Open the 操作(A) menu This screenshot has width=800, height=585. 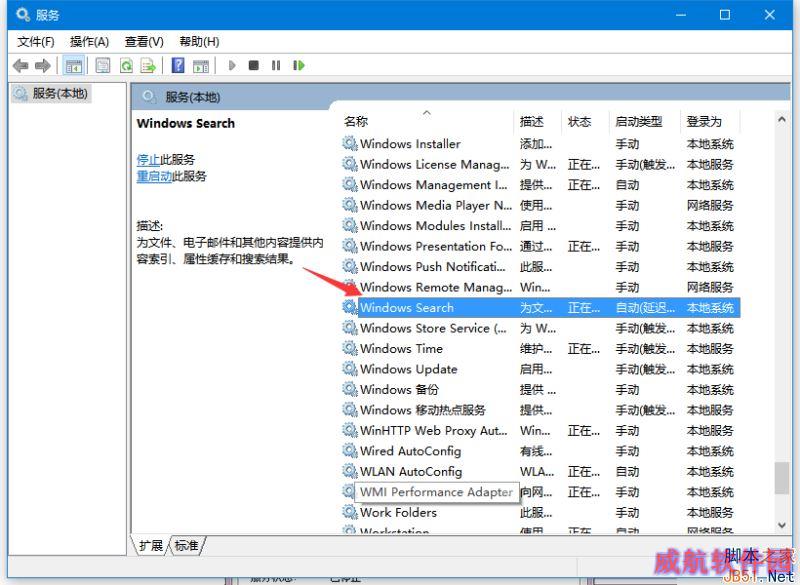(x=89, y=42)
